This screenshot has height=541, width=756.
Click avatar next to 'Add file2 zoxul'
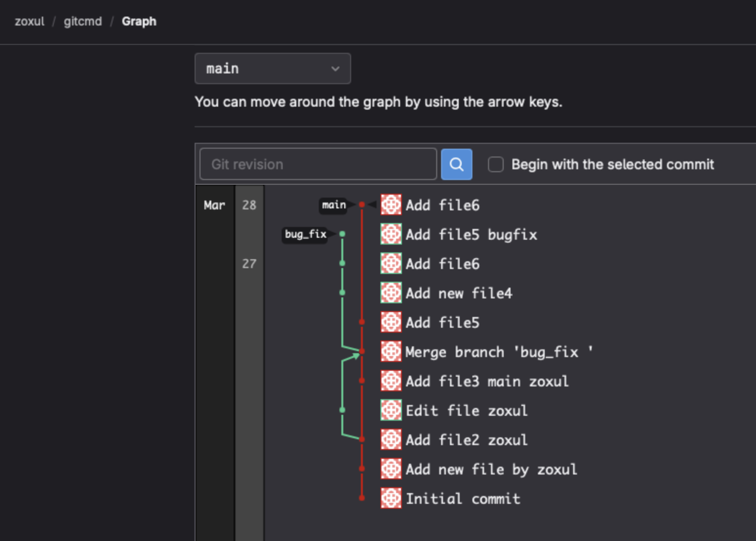click(x=391, y=440)
